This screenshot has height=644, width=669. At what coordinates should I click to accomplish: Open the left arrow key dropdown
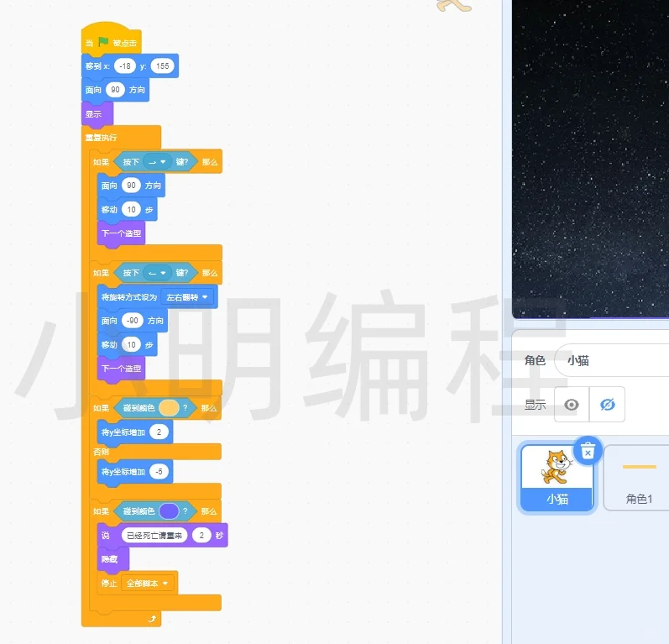click(x=157, y=273)
